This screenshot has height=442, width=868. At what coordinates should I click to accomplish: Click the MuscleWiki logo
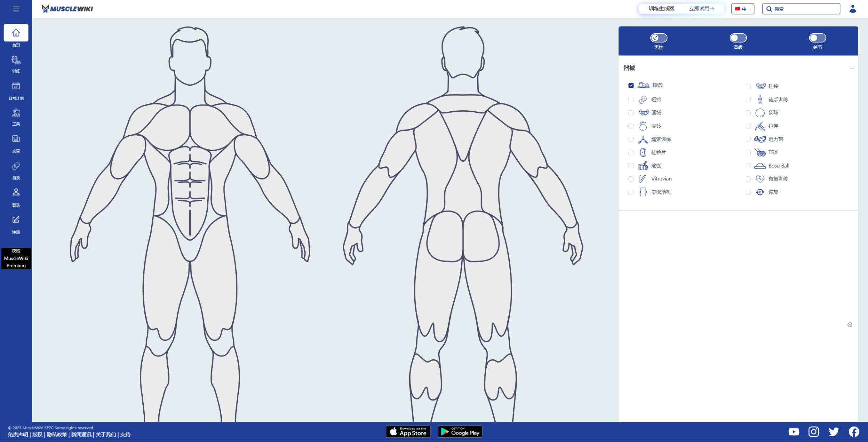[67, 9]
